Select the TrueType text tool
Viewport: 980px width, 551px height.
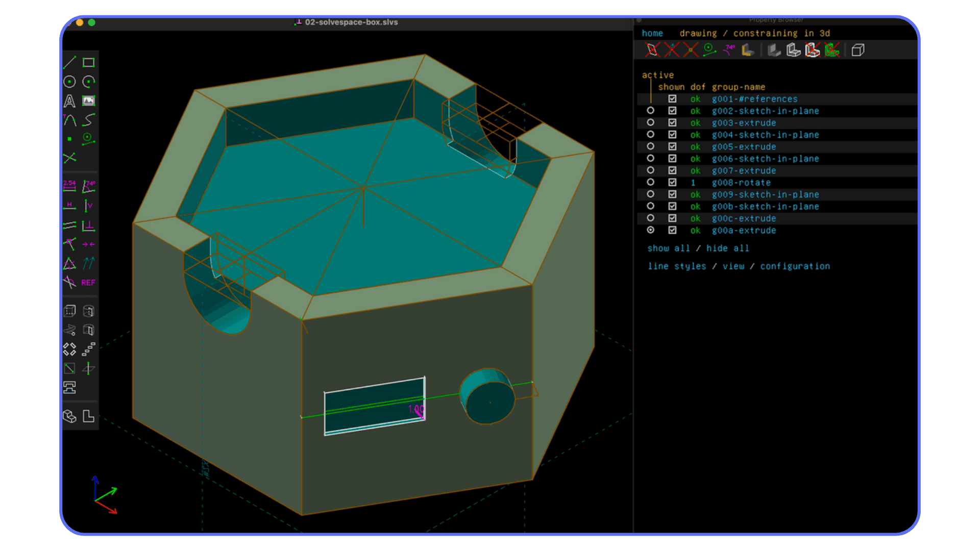70,101
